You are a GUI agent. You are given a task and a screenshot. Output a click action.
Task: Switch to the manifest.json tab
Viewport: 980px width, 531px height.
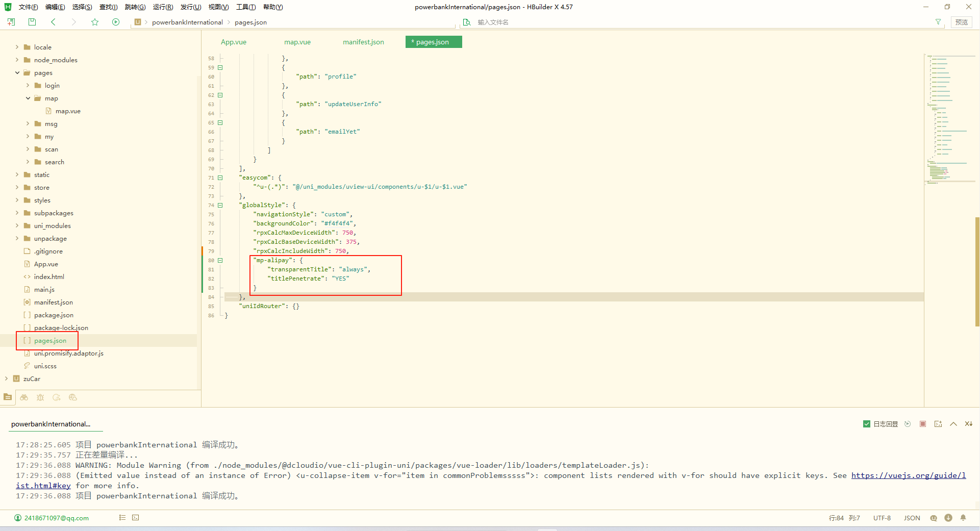(363, 42)
